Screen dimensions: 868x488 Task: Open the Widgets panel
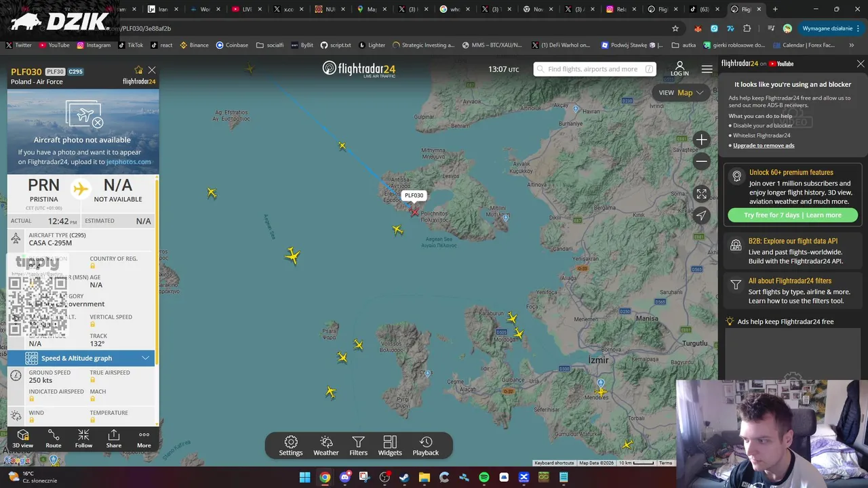(x=390, y=446)
